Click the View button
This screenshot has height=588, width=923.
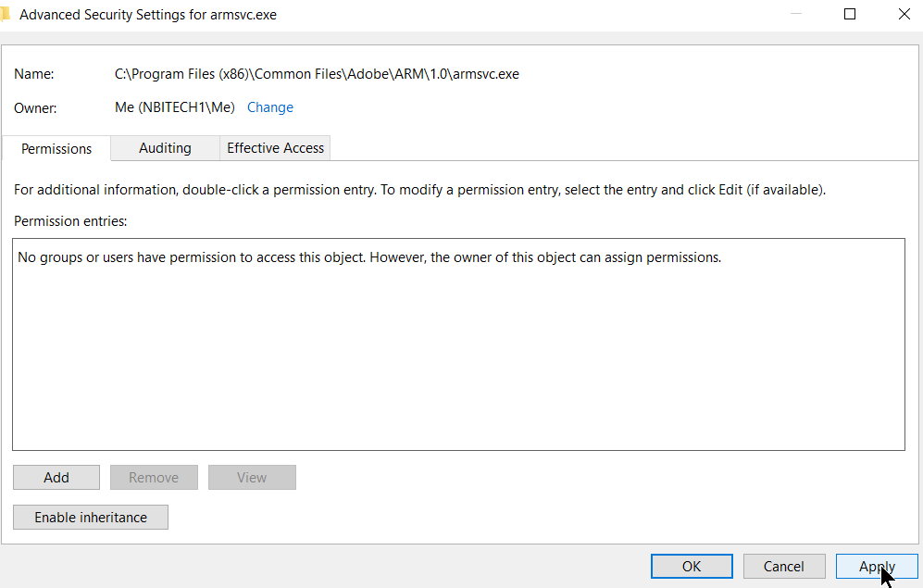252,477
